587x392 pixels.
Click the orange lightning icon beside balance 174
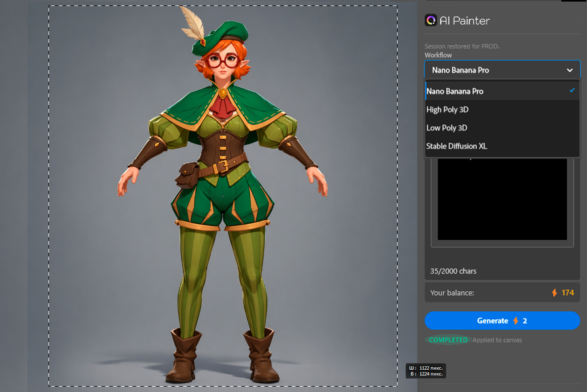pyautogui.click(x=554, y=293)
